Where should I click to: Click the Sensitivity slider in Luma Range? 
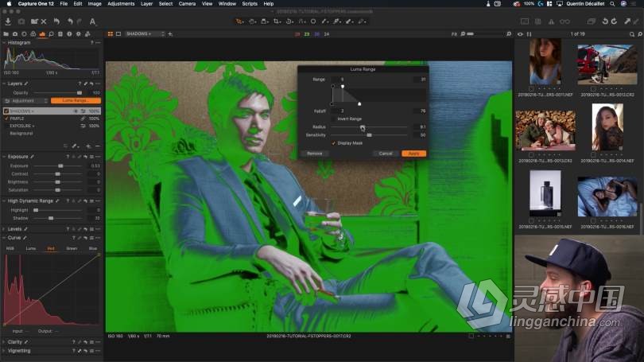click(x=369, y=135)
